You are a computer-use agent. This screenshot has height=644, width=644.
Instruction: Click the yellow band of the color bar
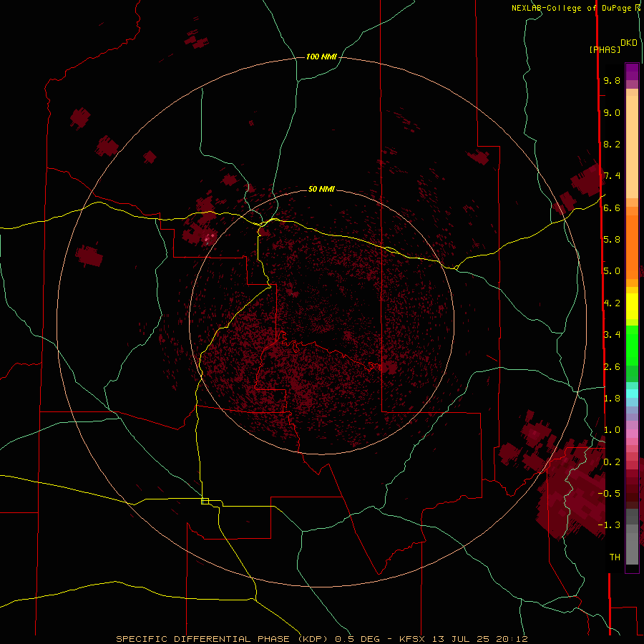point(632,306)
